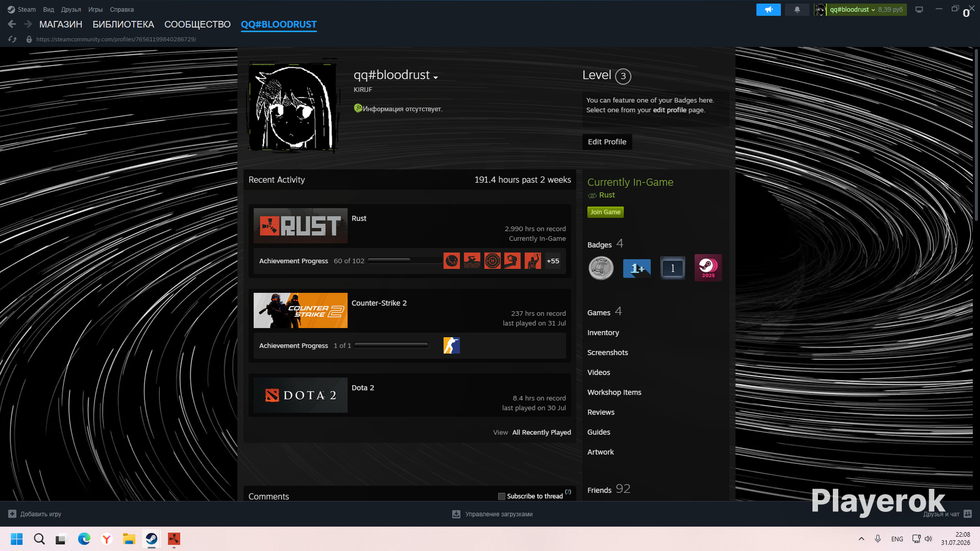Image resolution: width=980 pixels, height=551 pixels.
Task: Open the years of service 1 badge
Action: pos(672,268)
